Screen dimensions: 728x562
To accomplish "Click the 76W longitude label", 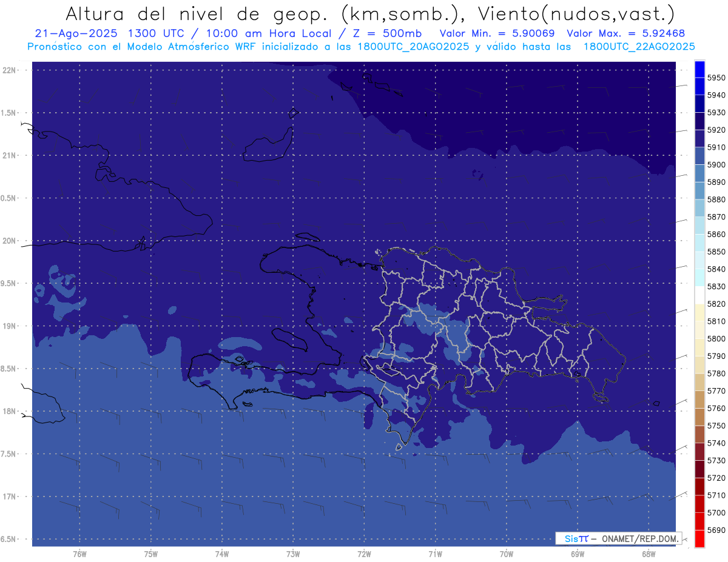I will click(x=79, y=554).
